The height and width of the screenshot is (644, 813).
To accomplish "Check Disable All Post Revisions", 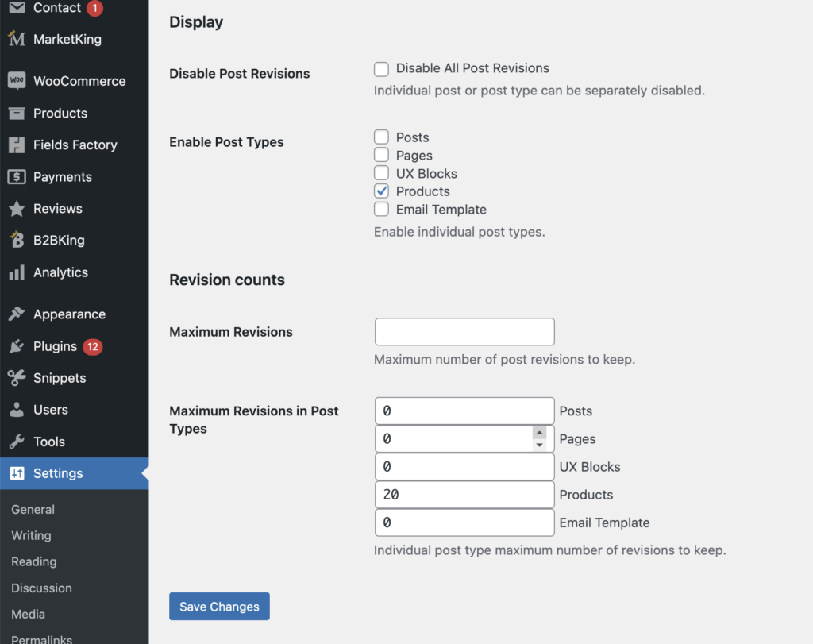I will coord(381,69).
